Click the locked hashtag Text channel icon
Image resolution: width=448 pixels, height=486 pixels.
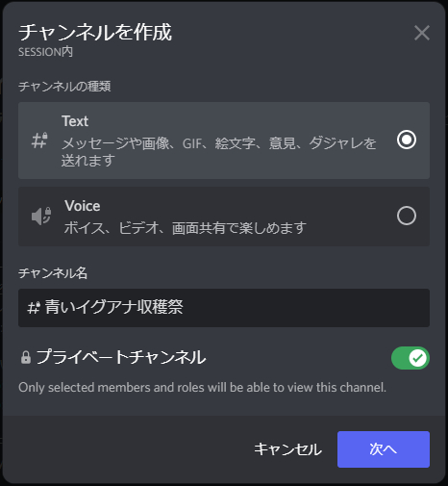coord(39,141)
